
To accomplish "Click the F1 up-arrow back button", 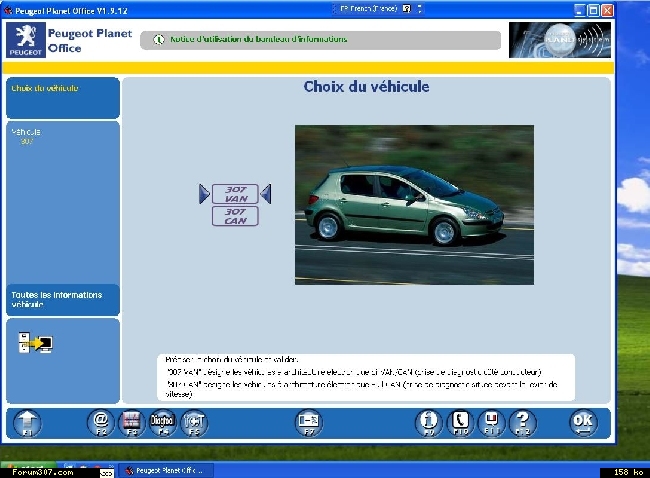I will (x=27, y=423).
